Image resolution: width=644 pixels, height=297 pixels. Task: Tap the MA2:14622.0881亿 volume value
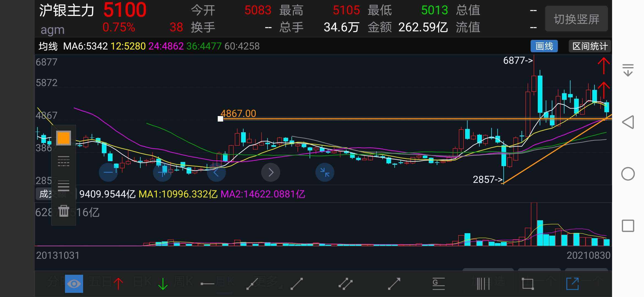(x=263, y=194)
